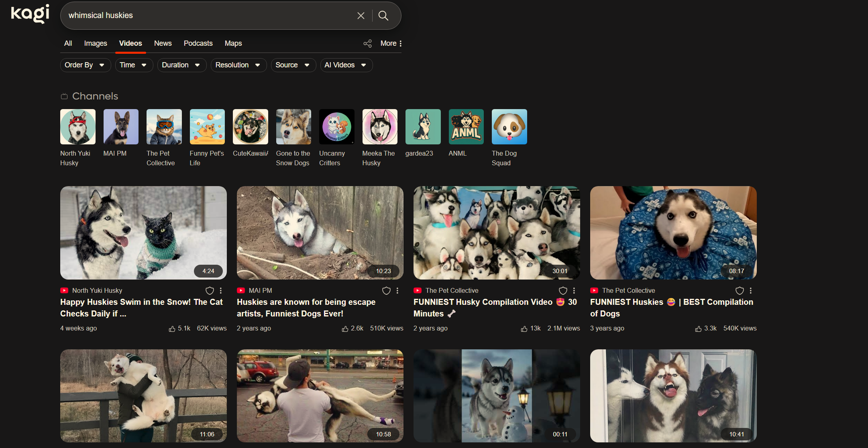Open the 'Huskies are known for being escape artists' title
The width and height of the screenshot is (868, 448).
pyautogui.click(x=306, y=308)
